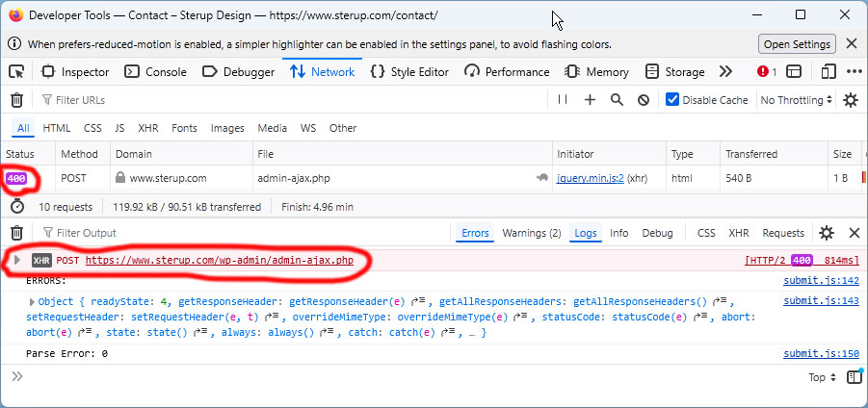Toggle console Requests filter
Image resolution: width=868 pixels, height=408 pixels.
point(783,233)
